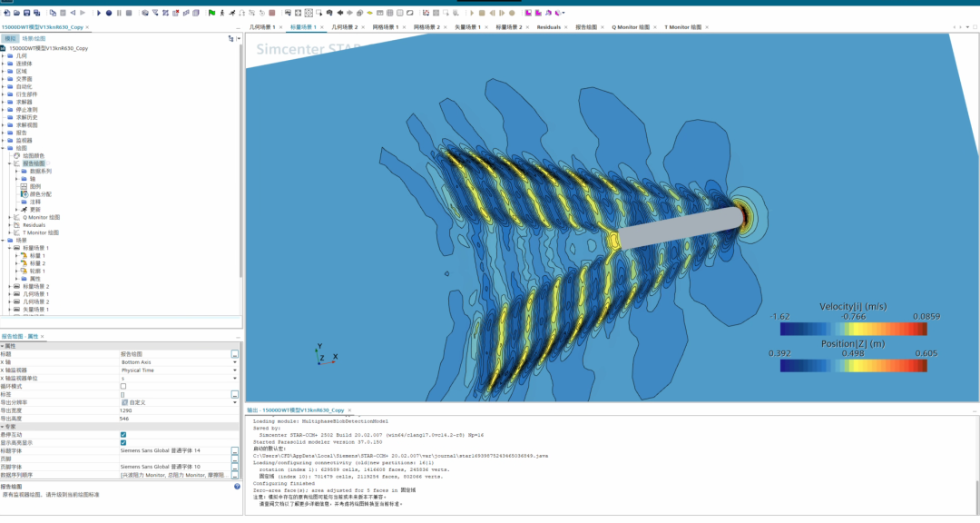Click the Open simulation folder icon
The height and width of the screenshot is (523, 980).
coord(16,13)
